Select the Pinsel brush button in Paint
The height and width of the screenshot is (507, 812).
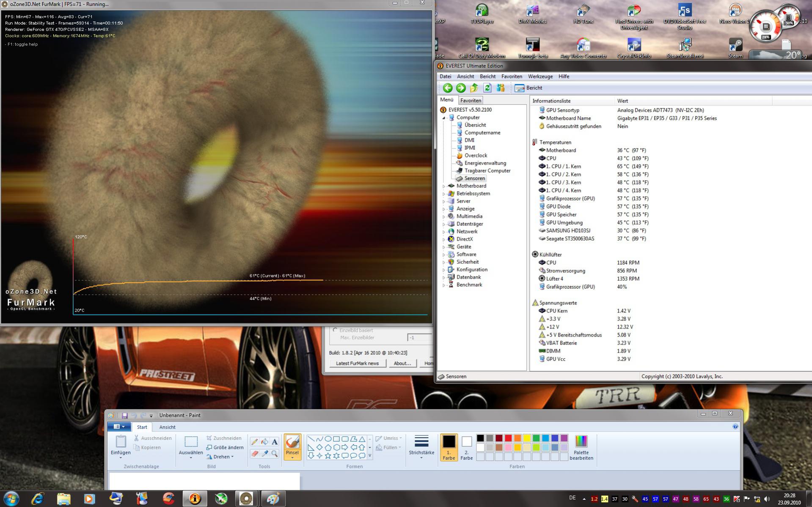[x=292, y=447]
